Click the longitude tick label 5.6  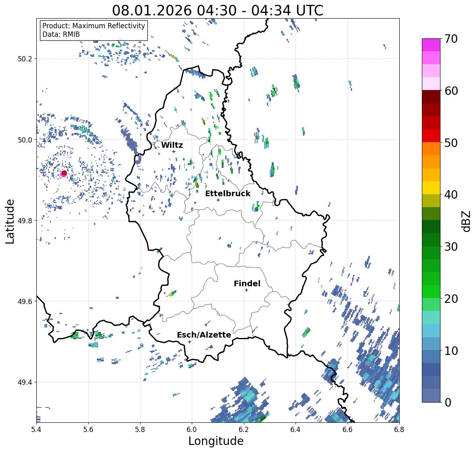coord(88,430)
